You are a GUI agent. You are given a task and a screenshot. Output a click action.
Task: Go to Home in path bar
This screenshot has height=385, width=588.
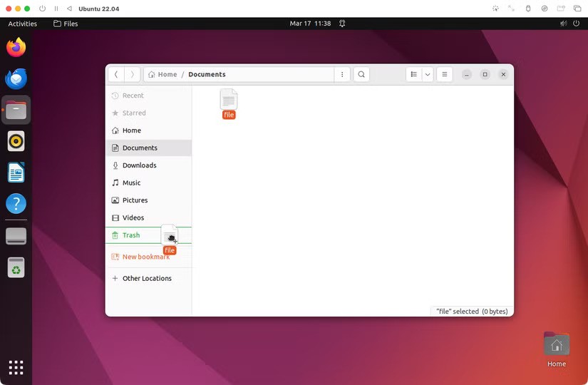click(x=163, y=74)
